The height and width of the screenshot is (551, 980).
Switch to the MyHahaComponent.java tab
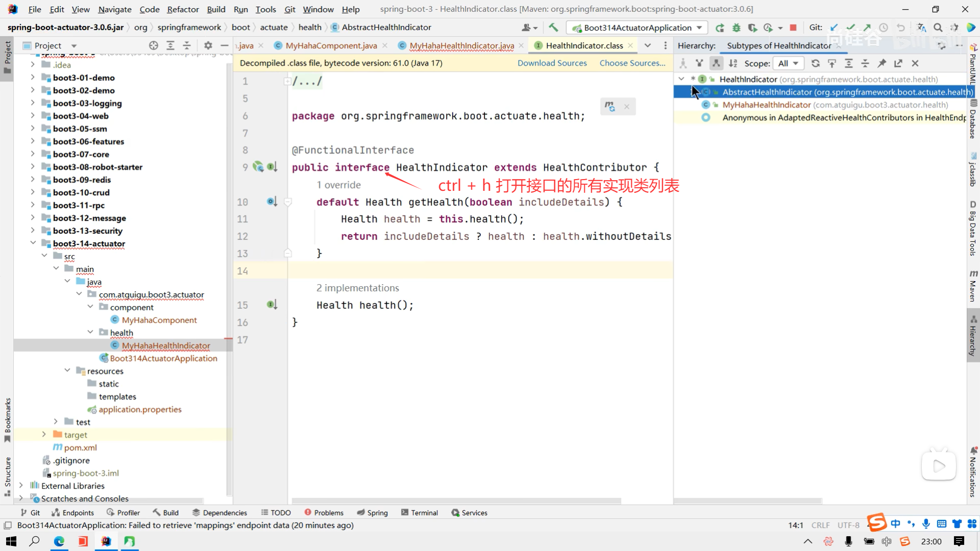tap(331, 45)
